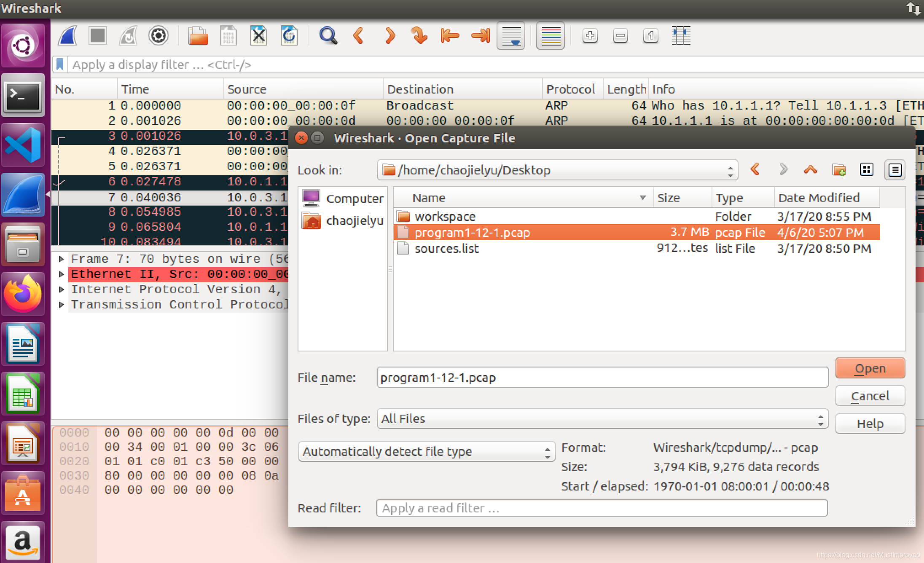Sort files by Date Modified column
924x563 pixels.
tap(827, 198)
